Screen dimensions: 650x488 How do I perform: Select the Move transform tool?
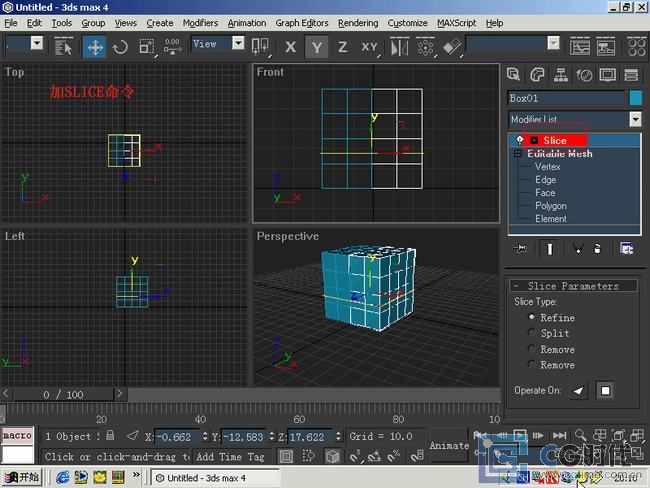(x=95, y=47)
